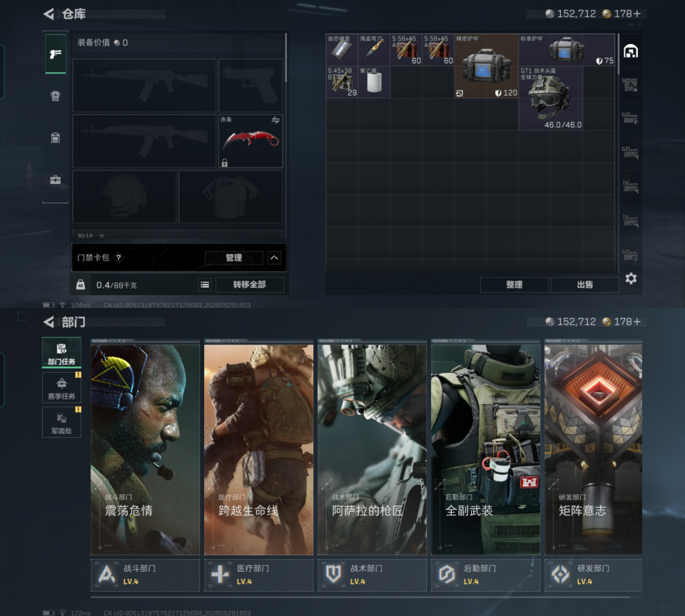Collapse the 门禁卡包 panel with the chevron
The height and width of the screenshot is (616, 685).
(x=274, y=257)
